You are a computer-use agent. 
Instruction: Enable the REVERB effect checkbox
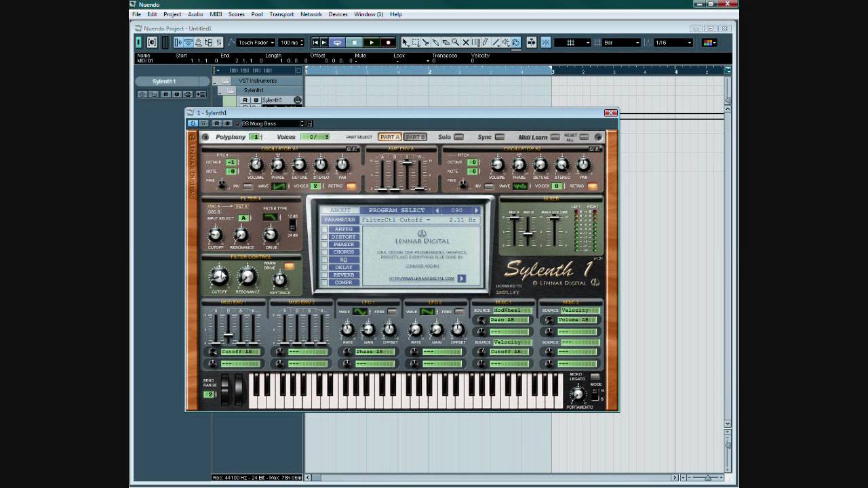tap(324, 275)
